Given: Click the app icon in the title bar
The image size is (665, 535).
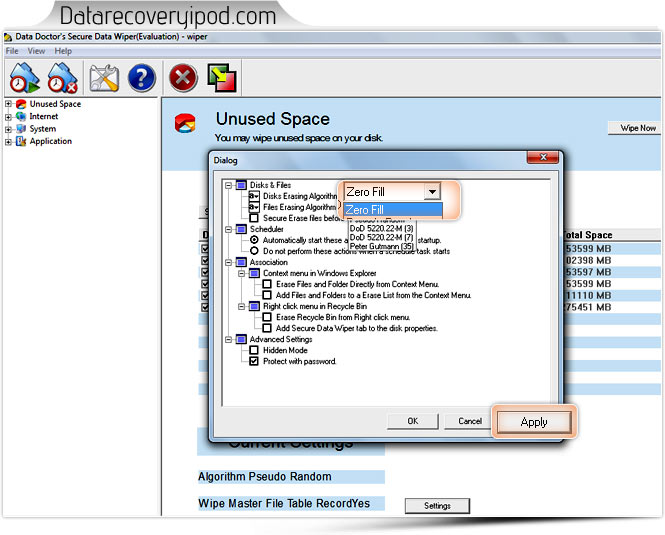Looking at the screenshot, I should 8,37.
